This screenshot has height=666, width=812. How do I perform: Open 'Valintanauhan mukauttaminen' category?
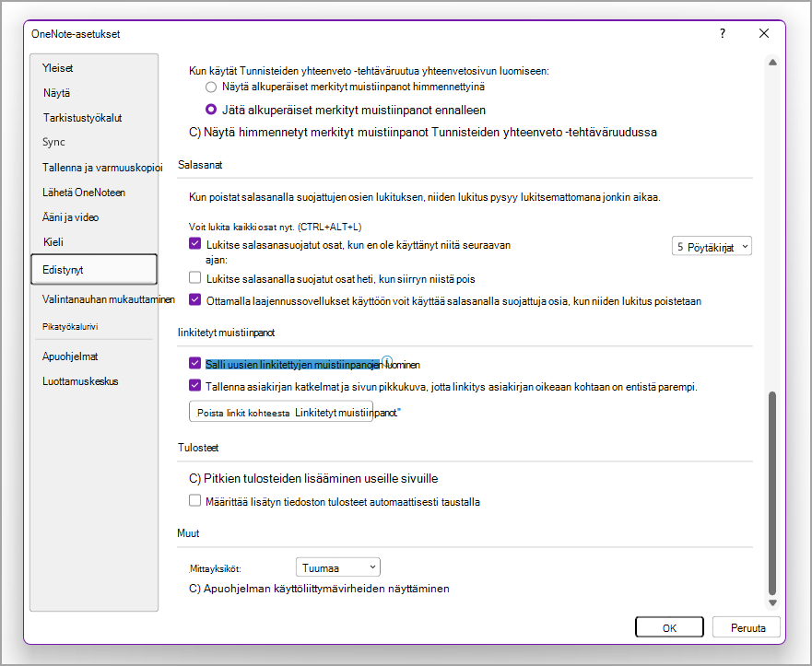point(108,299)
